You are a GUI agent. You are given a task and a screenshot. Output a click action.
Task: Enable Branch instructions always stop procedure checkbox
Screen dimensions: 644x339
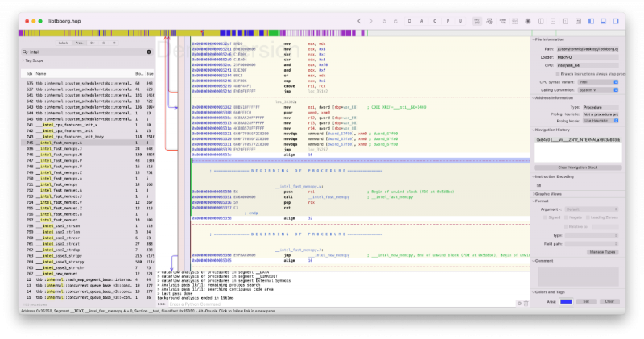(x=559, y=73)
